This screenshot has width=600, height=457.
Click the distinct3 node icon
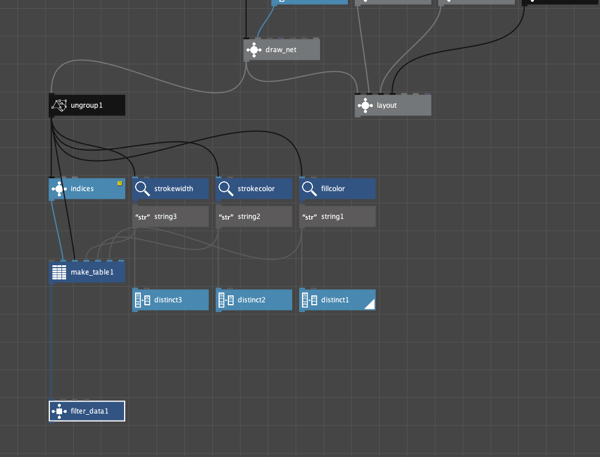pyautogui.click(x=142, y=300)
